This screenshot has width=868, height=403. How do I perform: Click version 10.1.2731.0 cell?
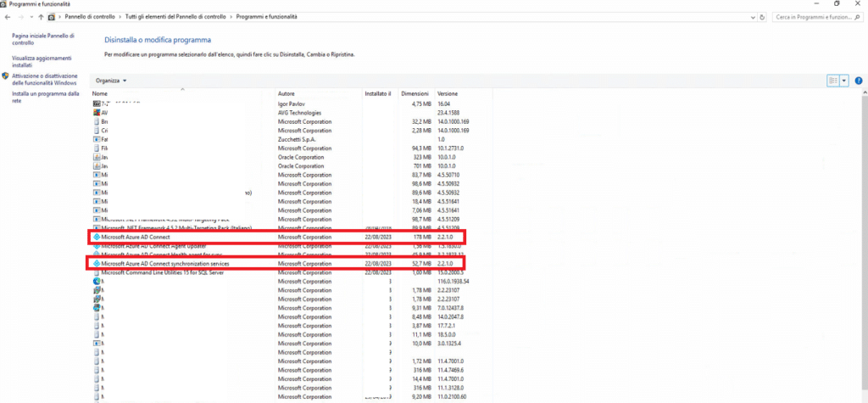click(x=450, y=148)
